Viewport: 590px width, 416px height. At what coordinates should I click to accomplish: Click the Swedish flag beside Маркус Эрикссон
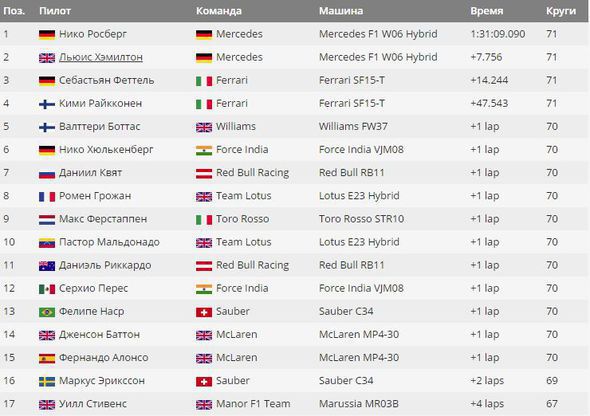pyautogui.click(x=47, y=382)
